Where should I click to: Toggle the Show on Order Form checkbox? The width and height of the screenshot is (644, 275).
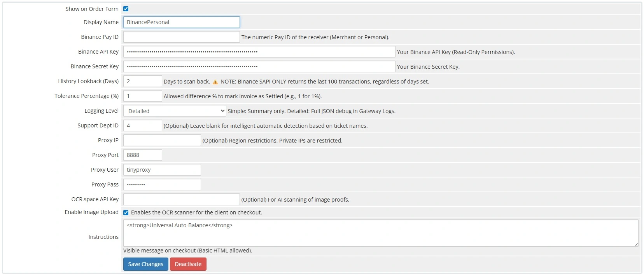coord(126,8)
